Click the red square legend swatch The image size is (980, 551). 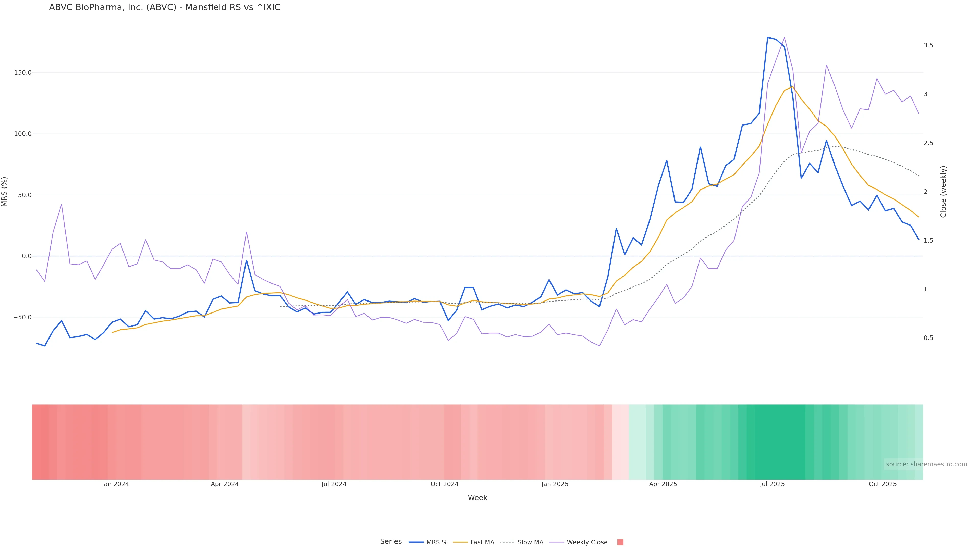point(620,542)
